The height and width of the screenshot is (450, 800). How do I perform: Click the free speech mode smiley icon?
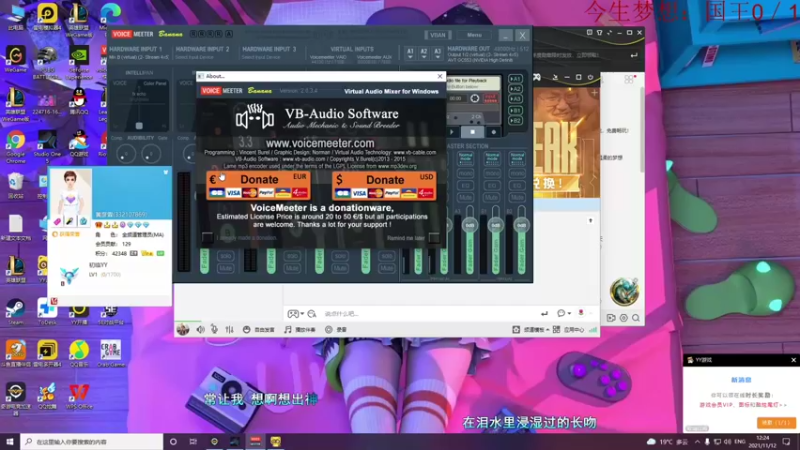tap(246, 330)
